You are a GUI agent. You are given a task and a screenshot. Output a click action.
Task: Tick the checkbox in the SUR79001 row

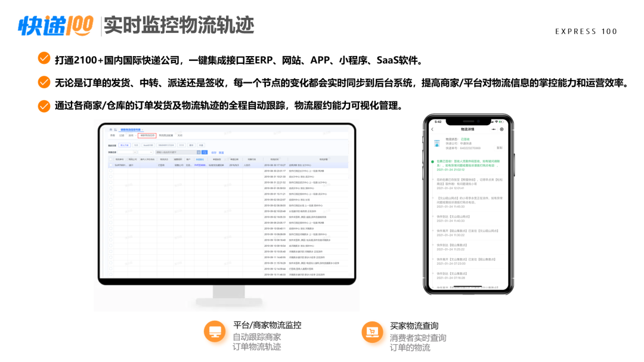[110, 165]
